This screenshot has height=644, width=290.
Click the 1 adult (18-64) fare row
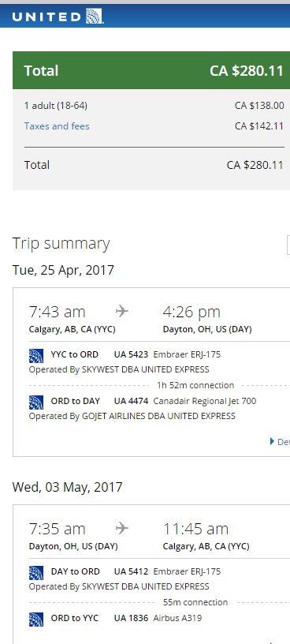(154, 106)
